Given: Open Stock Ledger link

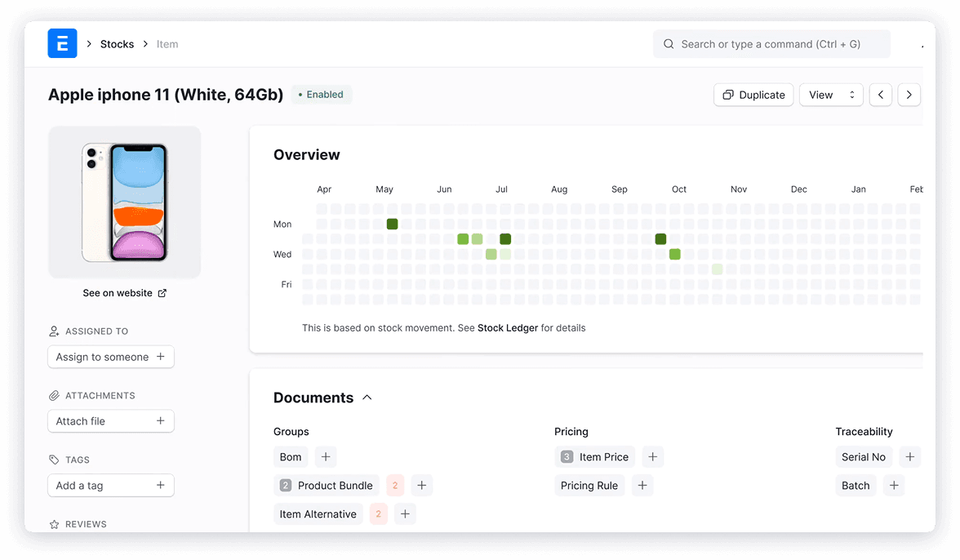Looking at the screenshot, I should click(508, 328).
